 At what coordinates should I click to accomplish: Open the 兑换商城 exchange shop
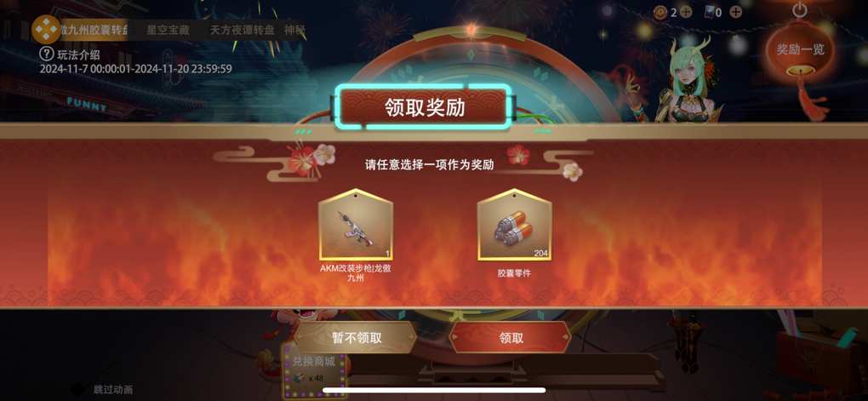tap(314, 370)
